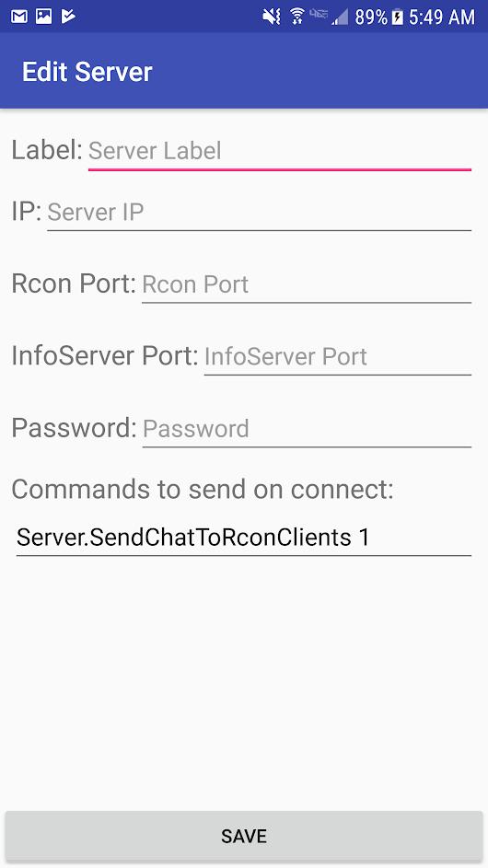Click the Server.SendChatToRconClients command field
488x868 pixels.
[x=244, y=538]
